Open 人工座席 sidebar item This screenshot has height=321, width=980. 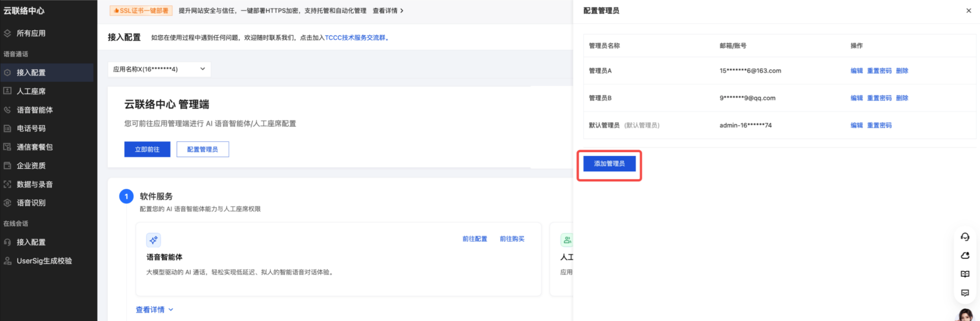click(x=30, y=91)
